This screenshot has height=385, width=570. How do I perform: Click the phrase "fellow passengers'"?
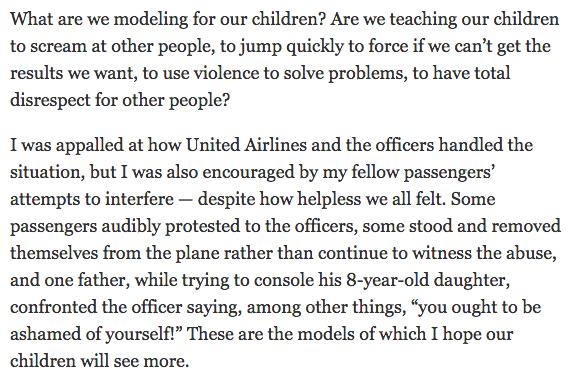coord(423,173)
